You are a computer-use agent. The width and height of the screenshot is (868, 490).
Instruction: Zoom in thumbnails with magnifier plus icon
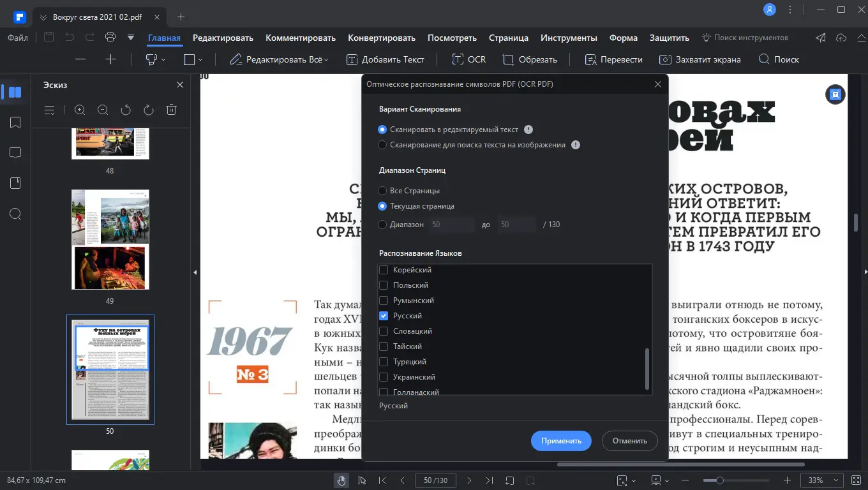[80, 110]
